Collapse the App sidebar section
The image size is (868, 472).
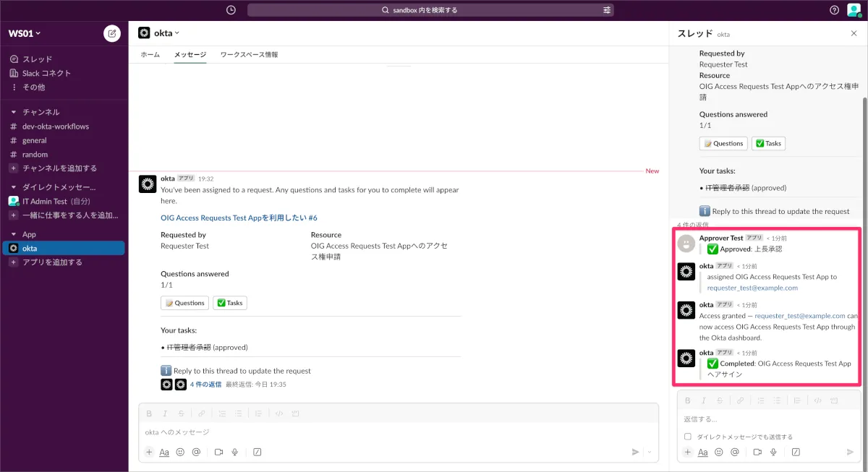(13, 234)
